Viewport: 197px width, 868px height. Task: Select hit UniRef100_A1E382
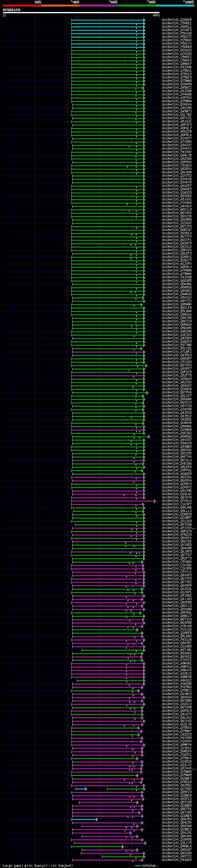coord(177,433)
